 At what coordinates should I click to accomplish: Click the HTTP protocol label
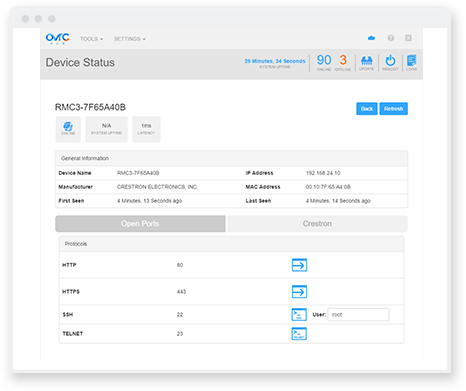click(69, 265)
